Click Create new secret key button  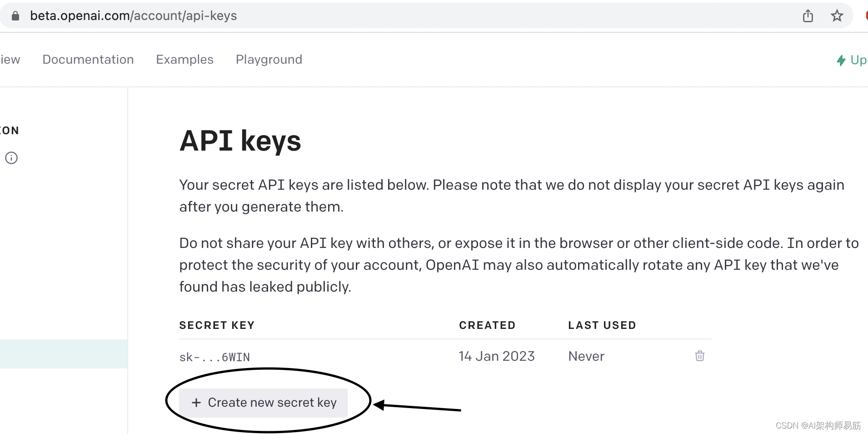tap(264, 403)
